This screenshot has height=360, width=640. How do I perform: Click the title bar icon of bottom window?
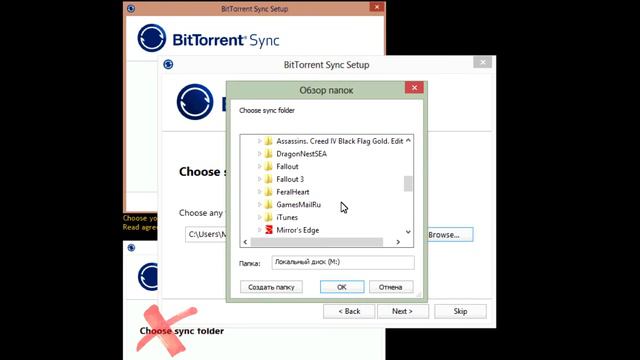tap(131, 248)
